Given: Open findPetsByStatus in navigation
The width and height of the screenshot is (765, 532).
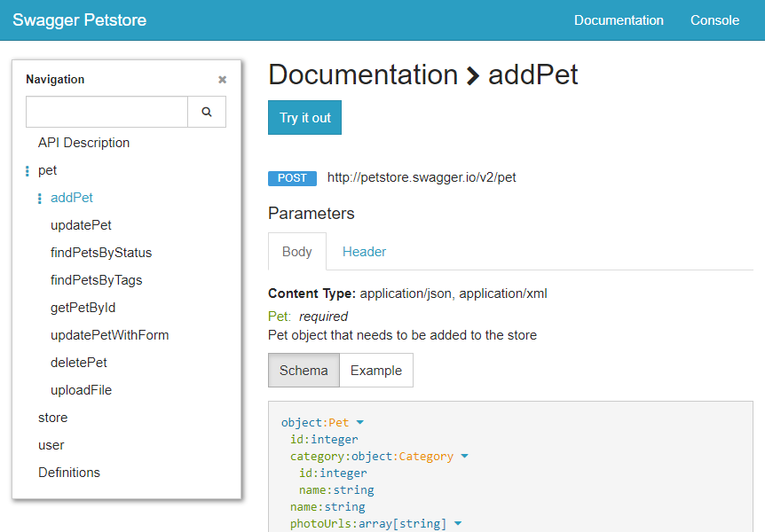Looking at the screenshot, I should click(101, 253).
